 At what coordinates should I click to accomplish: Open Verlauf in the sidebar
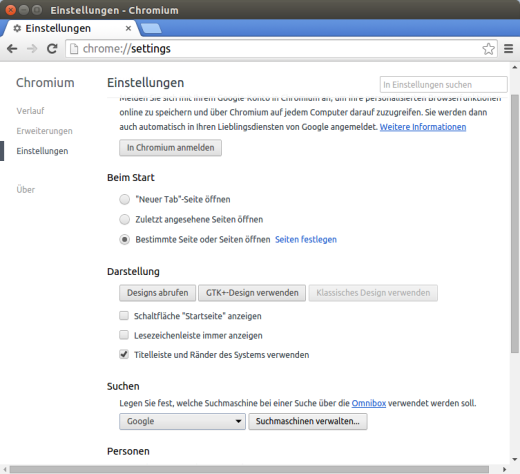pos(30,111)
